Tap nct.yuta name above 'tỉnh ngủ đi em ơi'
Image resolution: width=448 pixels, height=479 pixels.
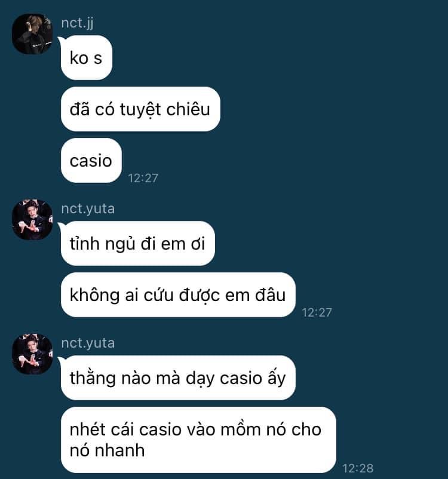coord(88,208)
